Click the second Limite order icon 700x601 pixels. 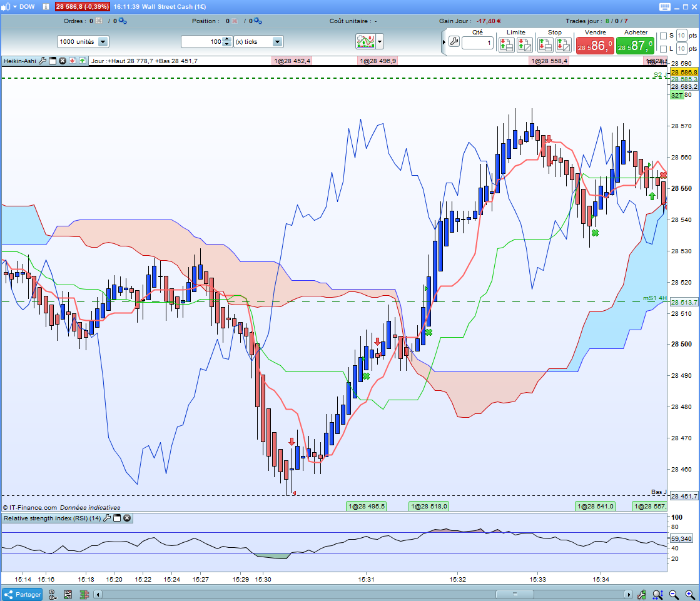pos(525,44)
